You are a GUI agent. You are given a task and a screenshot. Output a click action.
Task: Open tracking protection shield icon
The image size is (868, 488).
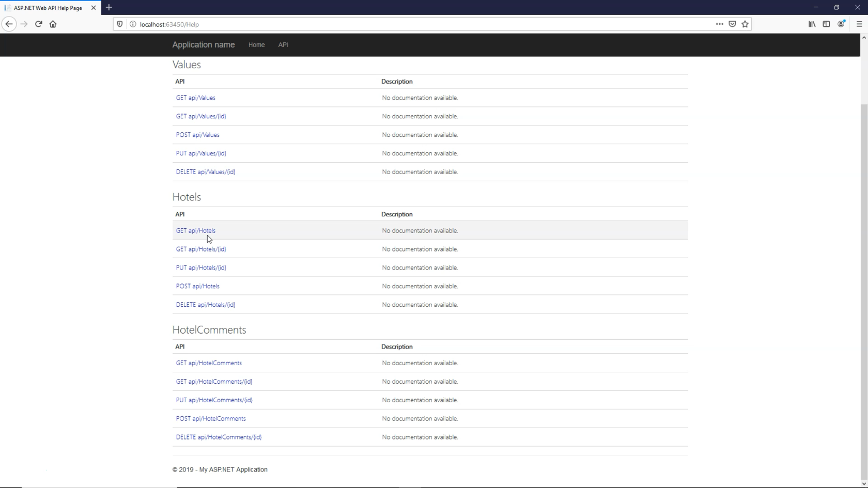120,24
